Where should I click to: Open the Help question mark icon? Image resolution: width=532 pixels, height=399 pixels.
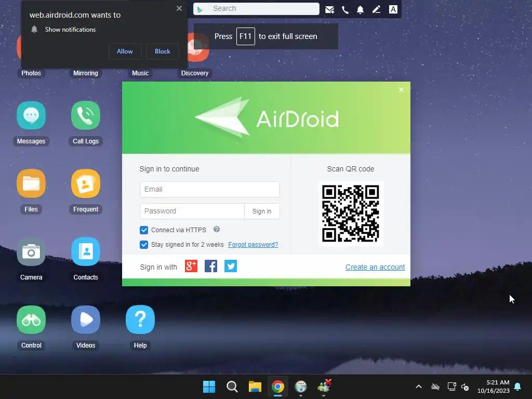[140, 320]
